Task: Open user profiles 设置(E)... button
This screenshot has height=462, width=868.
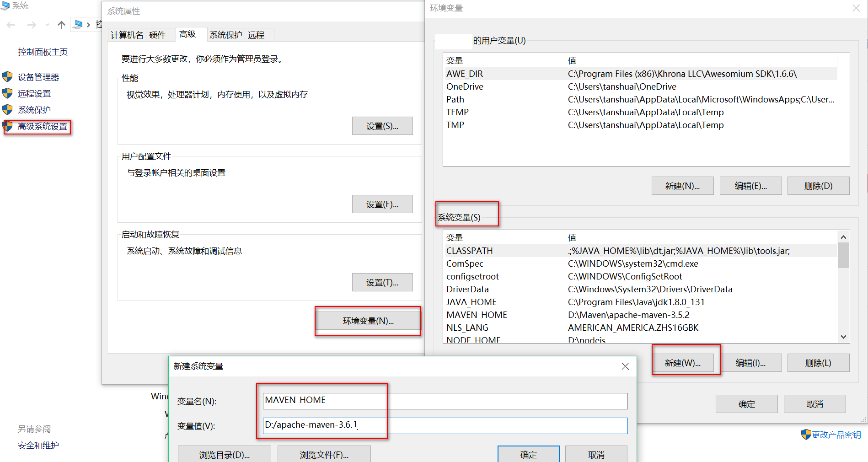Action: 382,204
